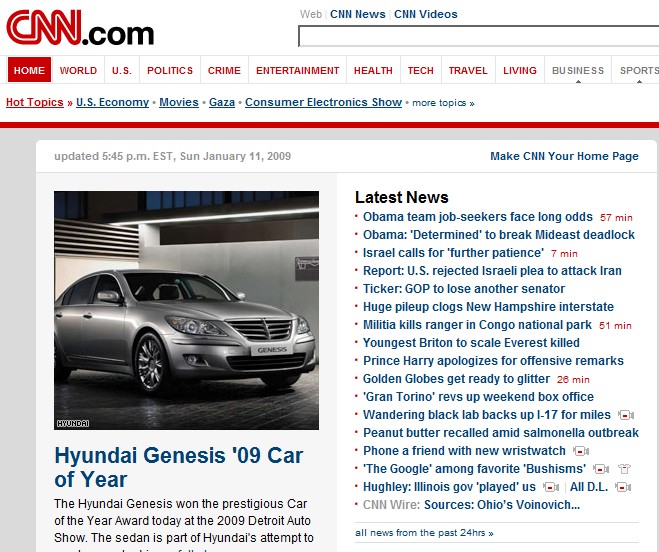Open video icon beside wristwatch story
The image size is (659, 552).
point(581,451)
